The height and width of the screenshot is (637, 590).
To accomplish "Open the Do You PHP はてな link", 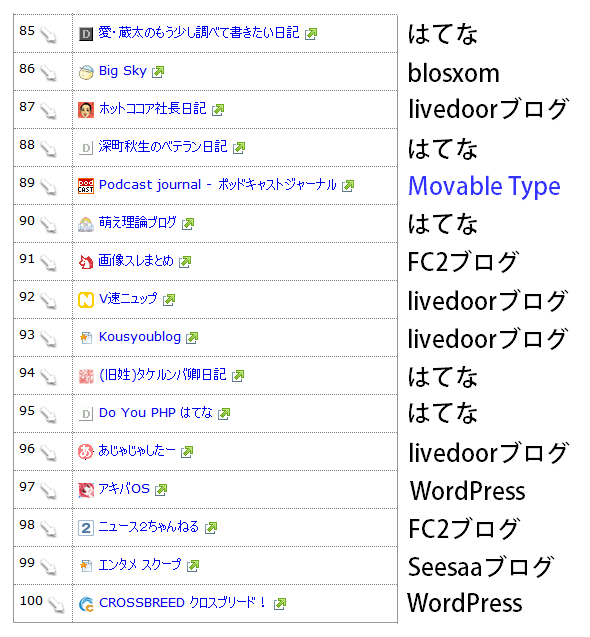I will [x=156, y=413].
